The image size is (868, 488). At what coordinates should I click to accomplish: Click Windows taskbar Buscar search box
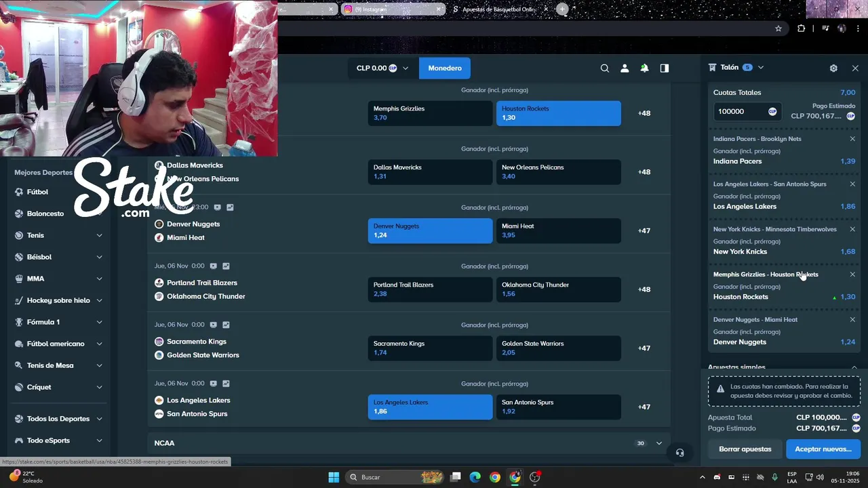point(396,477)
